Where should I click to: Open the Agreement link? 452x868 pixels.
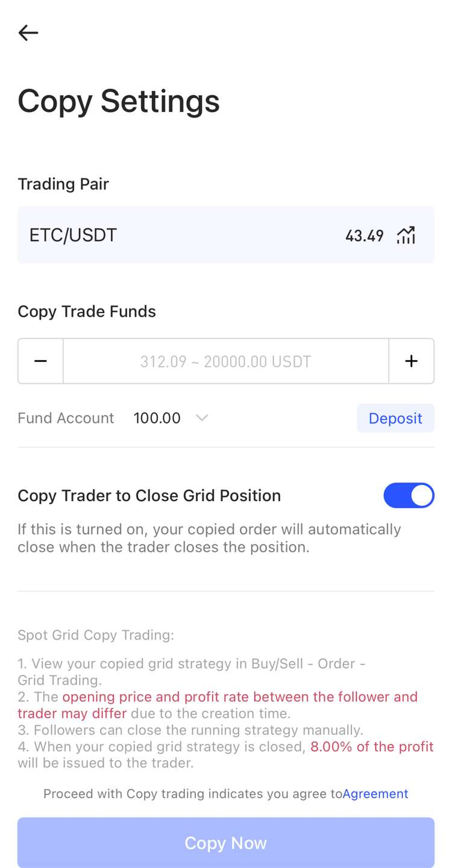375,794
